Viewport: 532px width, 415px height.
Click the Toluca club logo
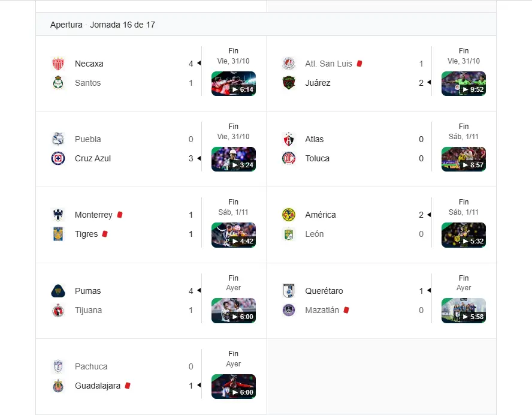click(x=289, y=158)
